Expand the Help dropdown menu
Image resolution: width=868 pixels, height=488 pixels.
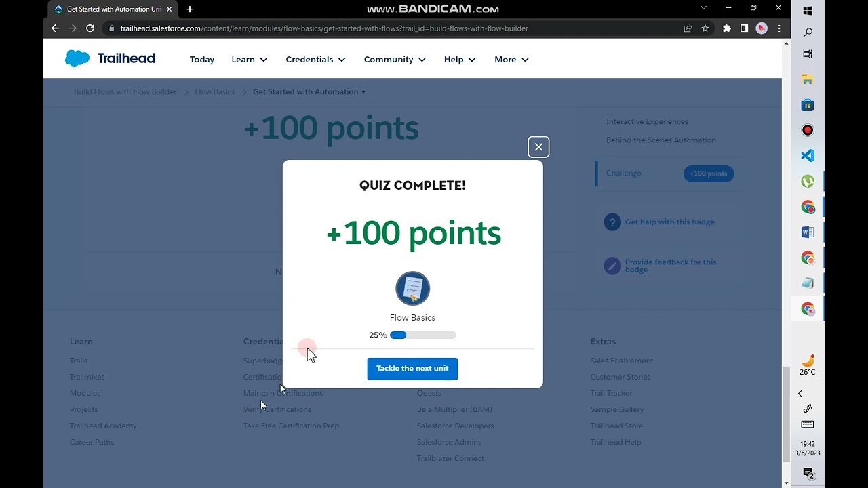(x=460, y=60)
